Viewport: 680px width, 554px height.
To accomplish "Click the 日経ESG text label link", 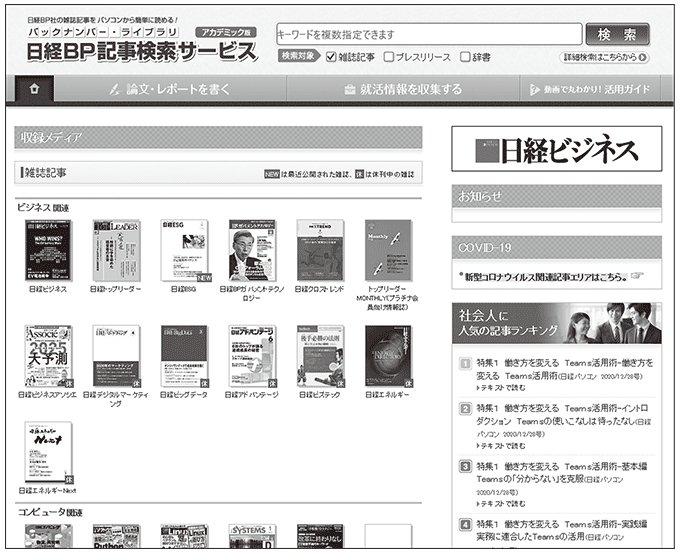I will pos(183,289).
